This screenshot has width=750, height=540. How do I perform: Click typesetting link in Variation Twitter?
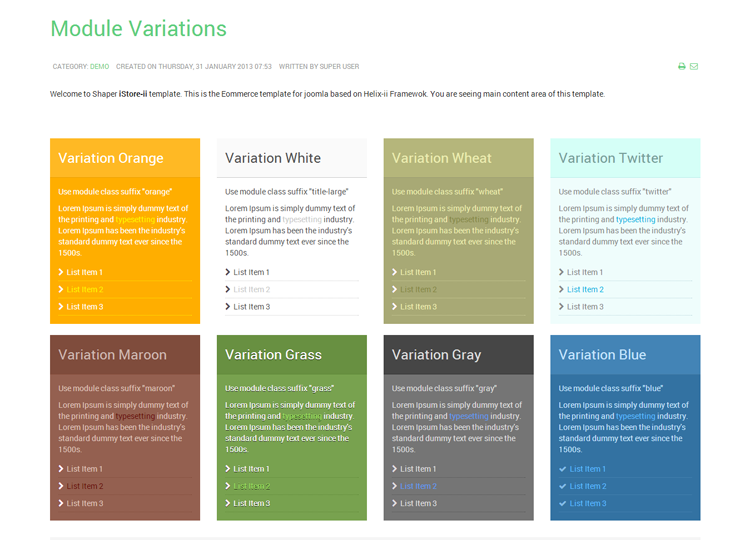point(635,220)
